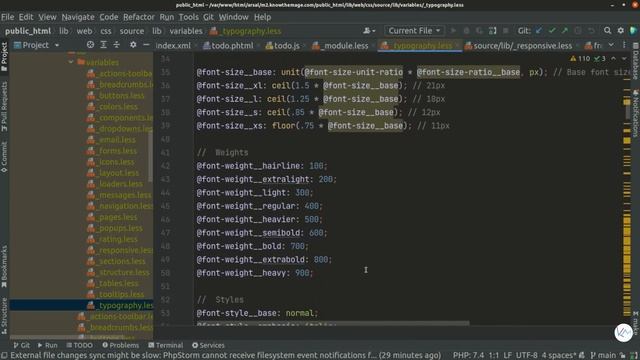Screen dimensions: 640x360
Task: Run with coverage icon
Action: click(x=479, y=31)
